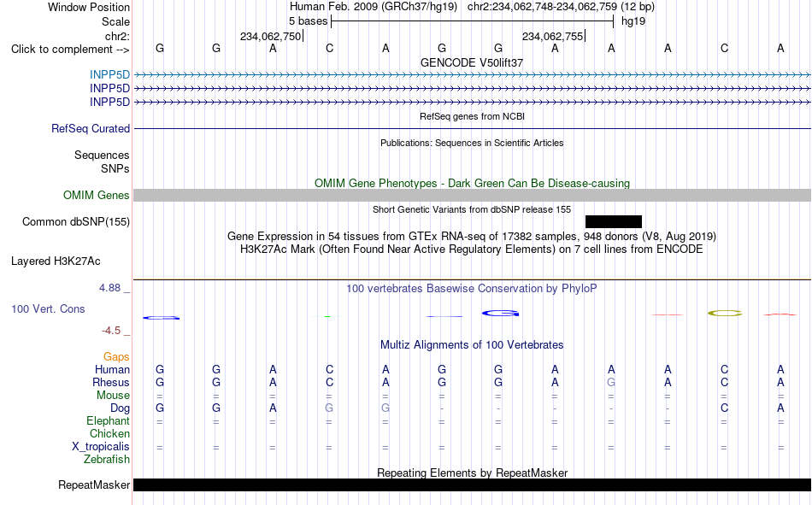Click the GENCODE V50lift37 track title

click(472, 62)
